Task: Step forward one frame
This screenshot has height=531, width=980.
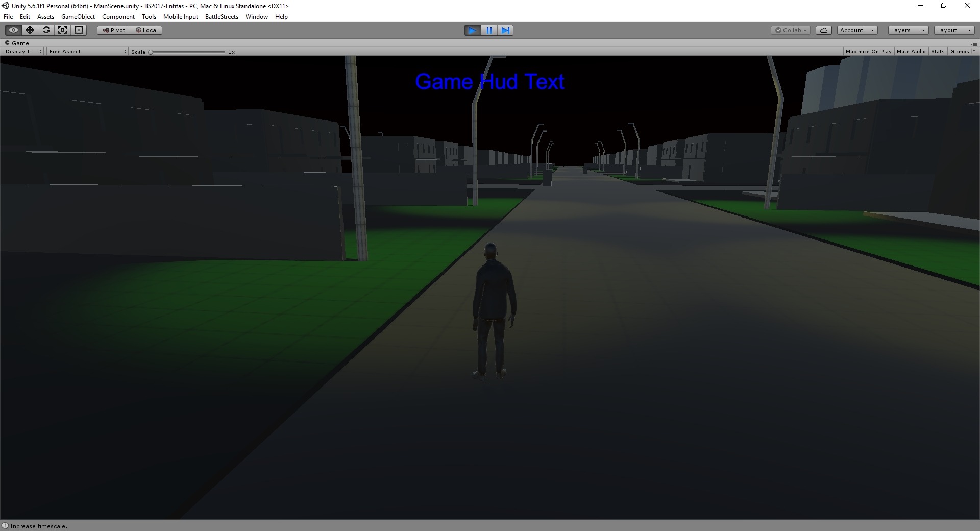Action: pyautogui.click(x=505, y=30)
